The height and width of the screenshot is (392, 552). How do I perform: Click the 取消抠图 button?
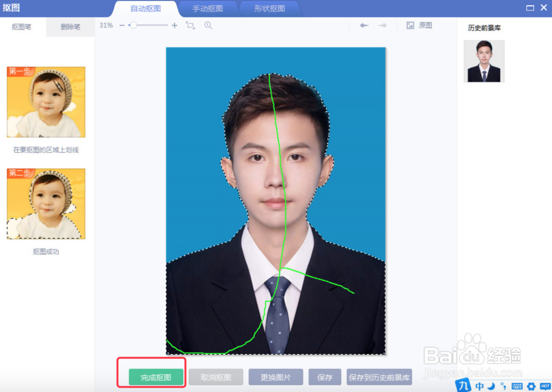point(216,377)
